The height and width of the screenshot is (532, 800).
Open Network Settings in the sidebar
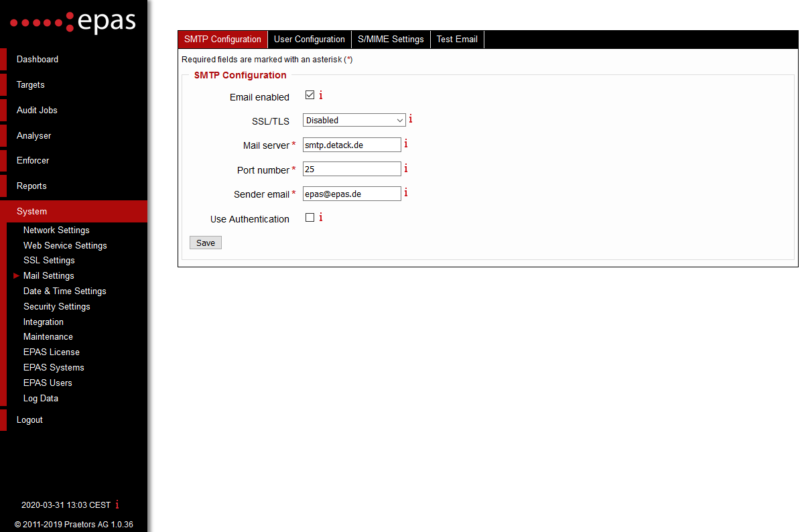(x=56, y=230)
